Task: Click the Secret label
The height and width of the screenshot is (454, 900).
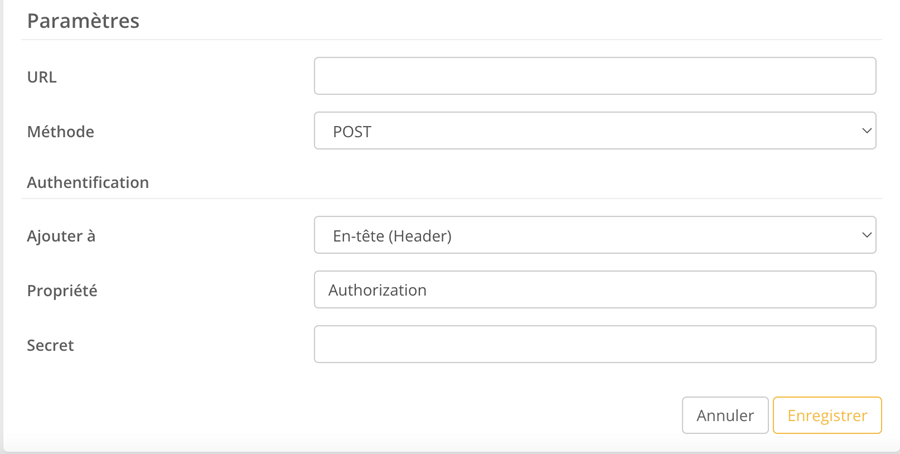Action: tap(50, 345)
